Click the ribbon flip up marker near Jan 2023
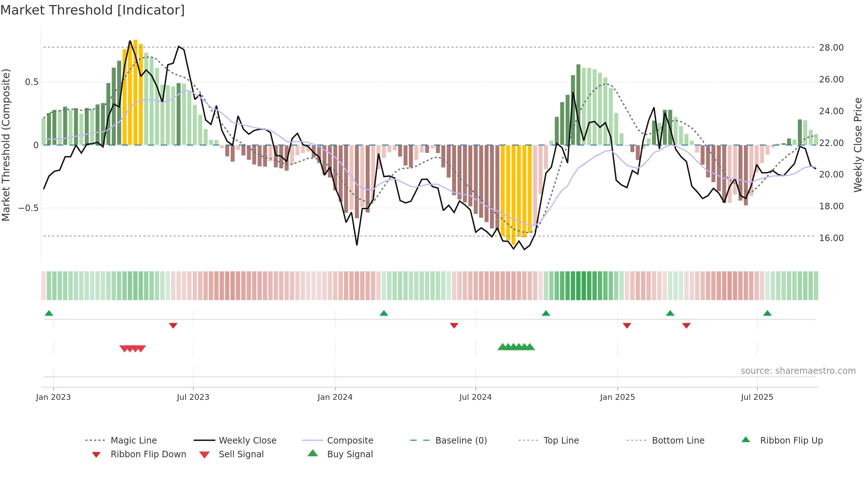The height and width of the screenshot is (488, 868). [x=49, y=313]
